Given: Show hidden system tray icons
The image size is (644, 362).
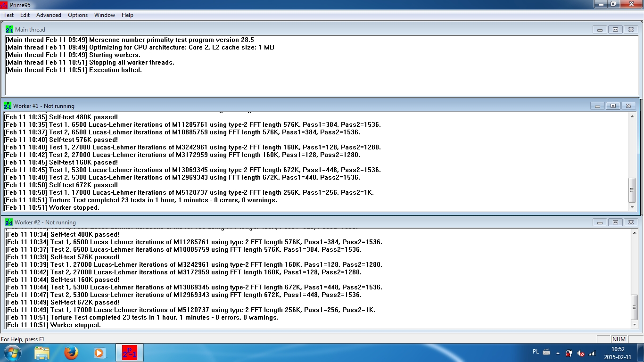Looking at the screenshot, I should click(x=558, y=353).
